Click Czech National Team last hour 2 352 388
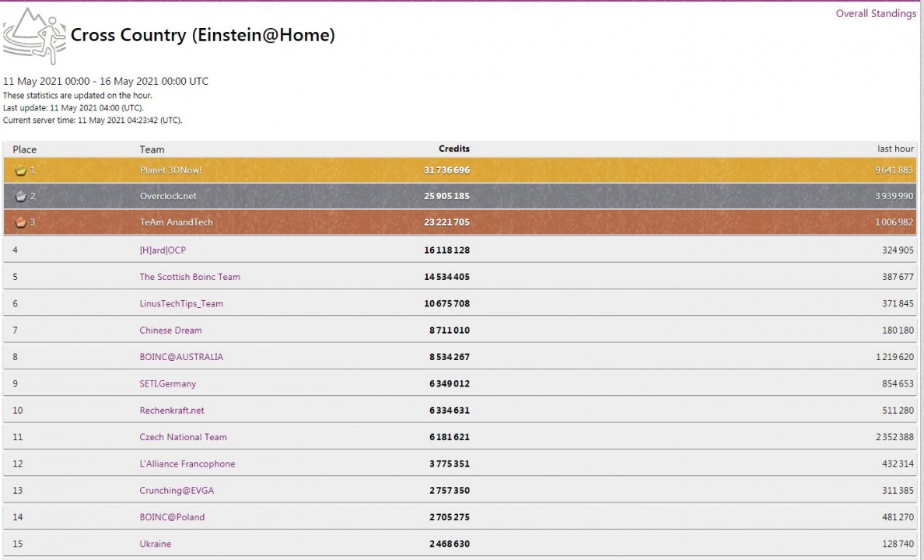Viewport: 924px width, 560px height. (894, 437)
